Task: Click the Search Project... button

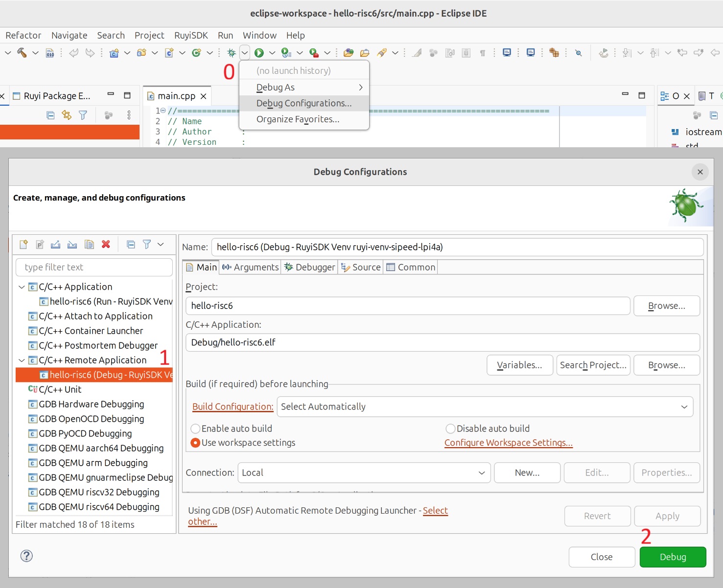Action: [593, 365]
